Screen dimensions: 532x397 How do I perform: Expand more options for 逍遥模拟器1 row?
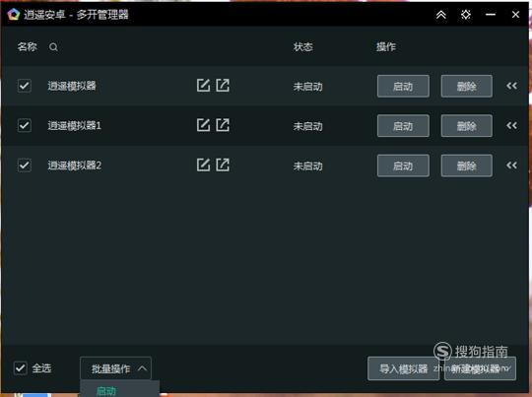[511, 125]
